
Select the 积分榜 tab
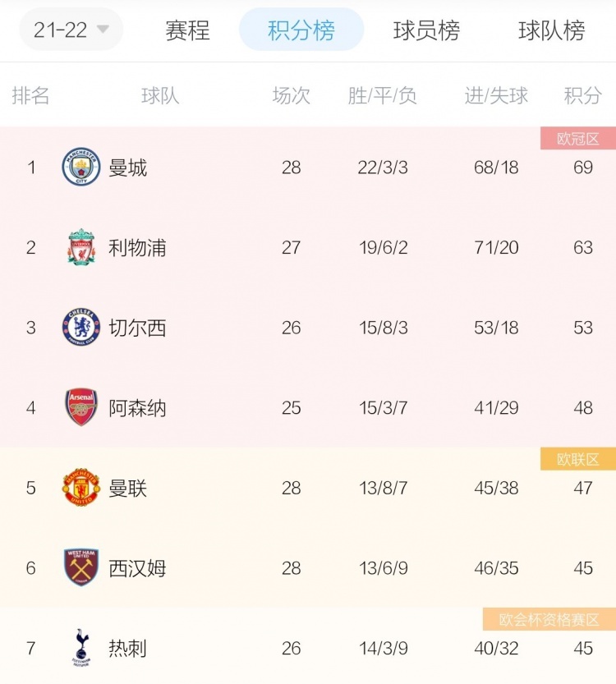click(x=301, y=30)
